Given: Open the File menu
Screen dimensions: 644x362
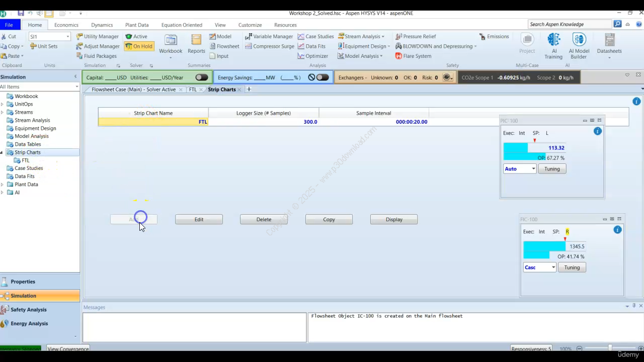Looking at the screenshot, I should click(9, 25).
